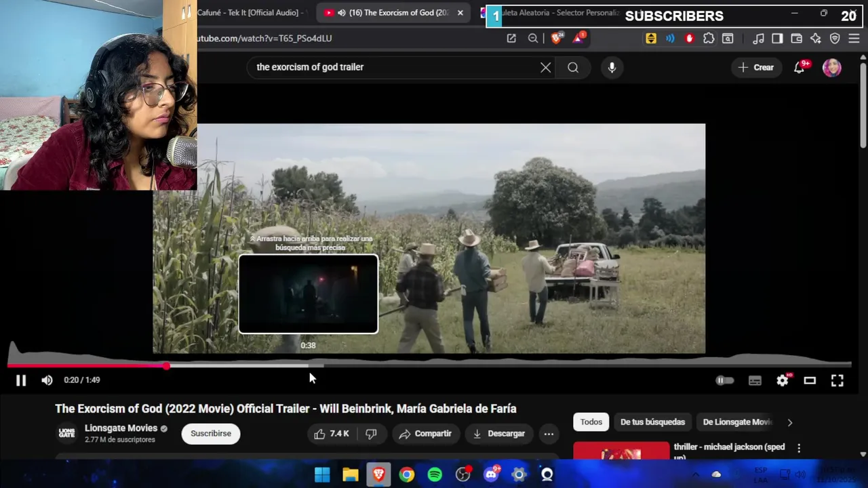Open the Windows Start menu
868x488 pixels.
click(x=322, y=474)
